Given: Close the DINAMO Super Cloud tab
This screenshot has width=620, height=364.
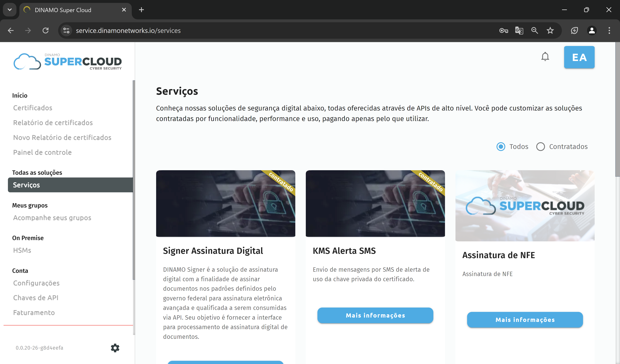Looking at the screenshot, I should (124, 10).
